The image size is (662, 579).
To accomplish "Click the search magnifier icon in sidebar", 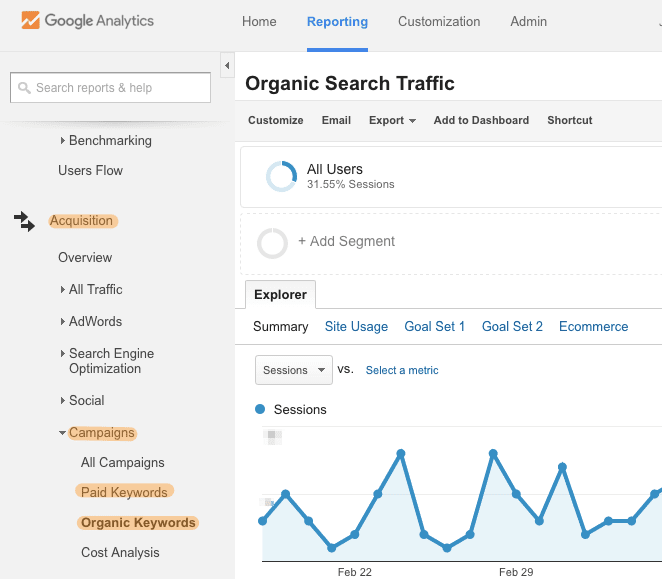I will 24,88.
